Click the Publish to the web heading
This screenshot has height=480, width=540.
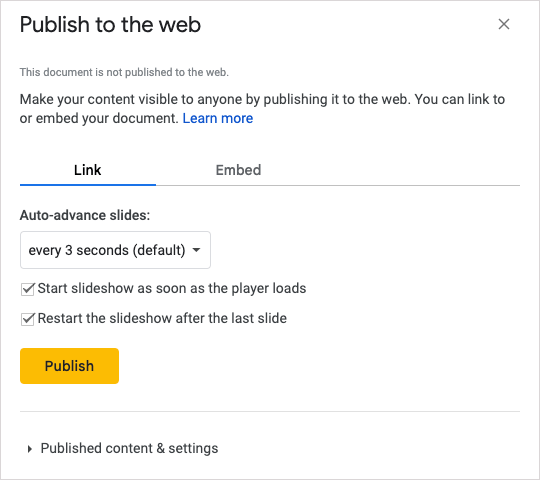pyautogui.click(x=110, y=24)
